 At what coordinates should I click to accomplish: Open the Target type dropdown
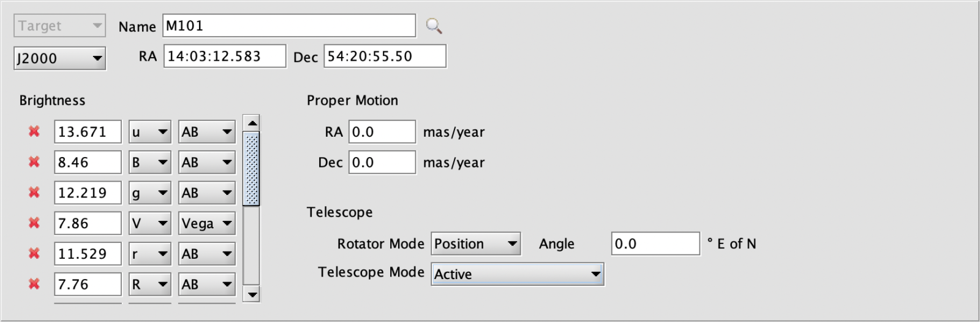[x=59, y=26]
